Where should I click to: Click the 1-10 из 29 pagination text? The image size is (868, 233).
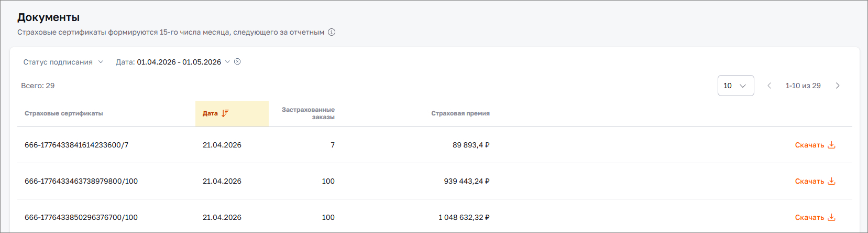click(803, 86)
